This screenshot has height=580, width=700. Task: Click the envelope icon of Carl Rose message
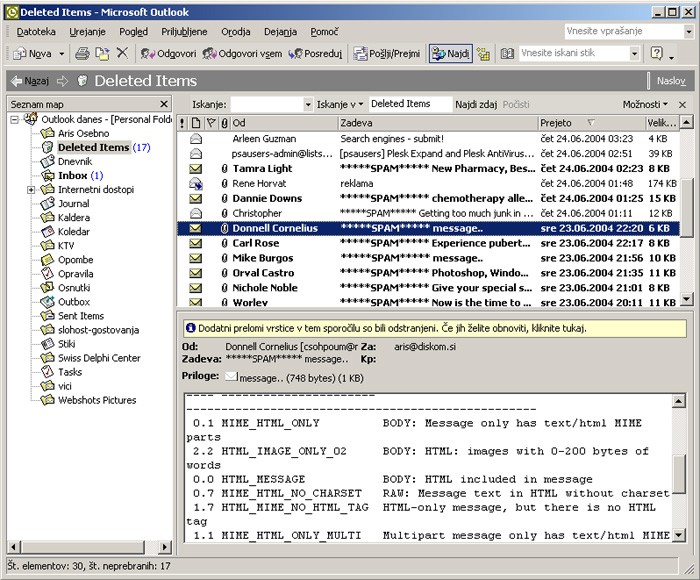[x=196, y=243]
